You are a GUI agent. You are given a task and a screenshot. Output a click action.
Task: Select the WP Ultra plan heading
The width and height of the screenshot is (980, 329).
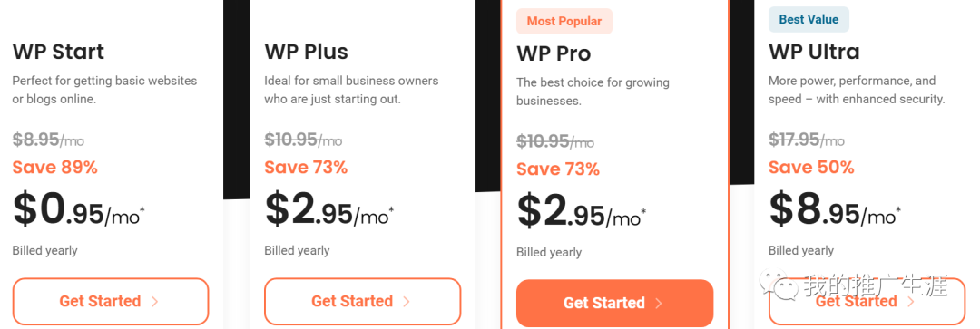(814, 51)
